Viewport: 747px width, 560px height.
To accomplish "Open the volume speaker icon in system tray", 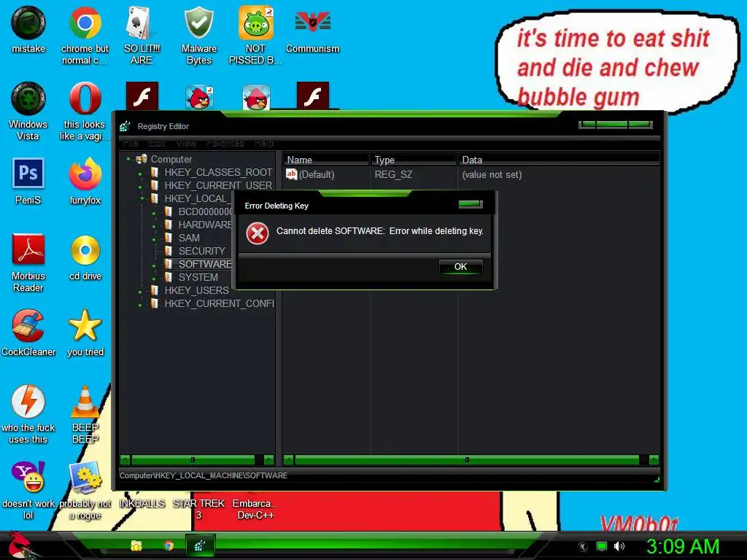I will 619,546.
